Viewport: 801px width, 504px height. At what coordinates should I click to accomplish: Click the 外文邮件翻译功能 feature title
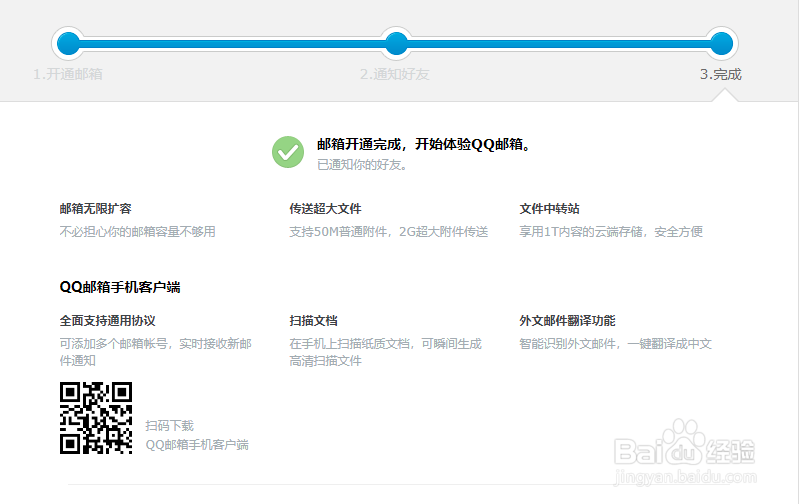pos(567,321)
